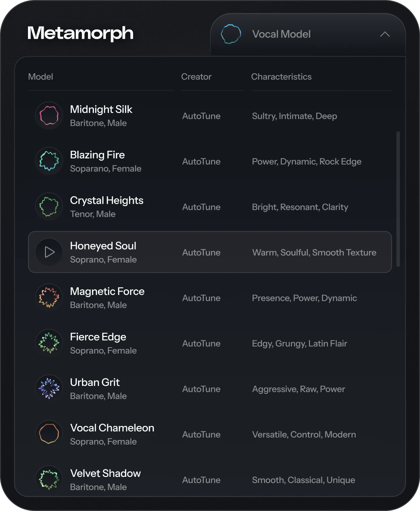420x511 pixels.
Task: Click the Vocal Chameleon orange circle icon
Action: [x=49, y=434]
